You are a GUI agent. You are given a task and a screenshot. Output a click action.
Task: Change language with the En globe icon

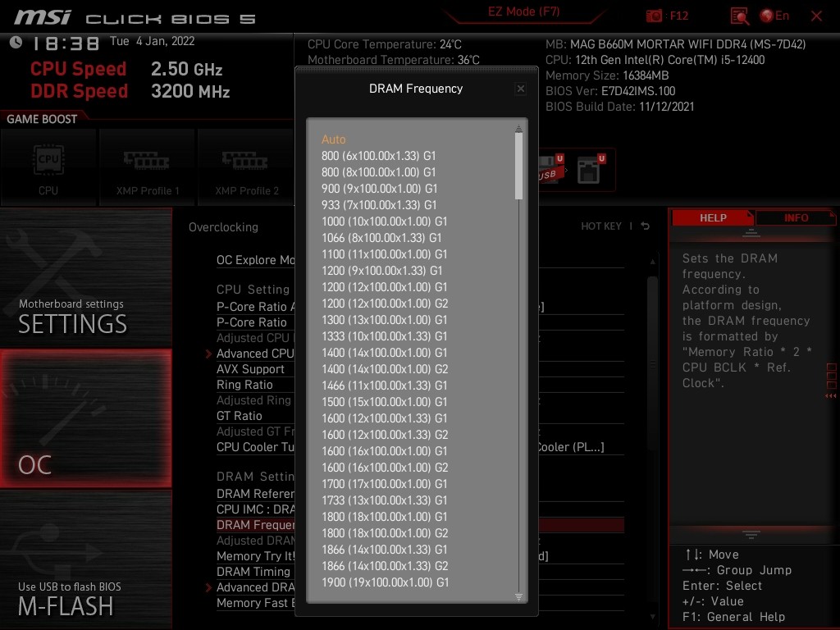click(774, 16)
